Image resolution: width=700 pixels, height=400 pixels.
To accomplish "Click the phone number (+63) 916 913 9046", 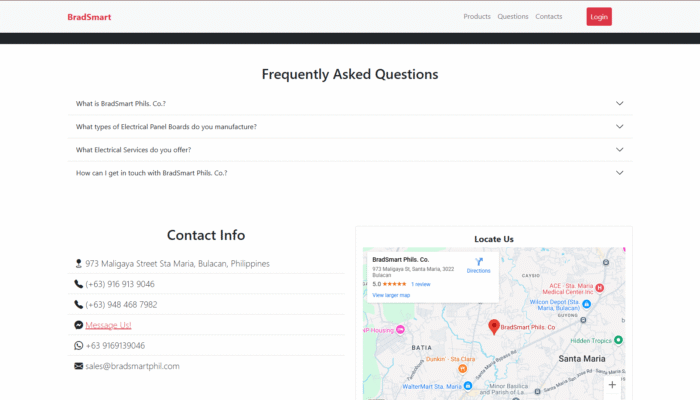I will [120, 284].
